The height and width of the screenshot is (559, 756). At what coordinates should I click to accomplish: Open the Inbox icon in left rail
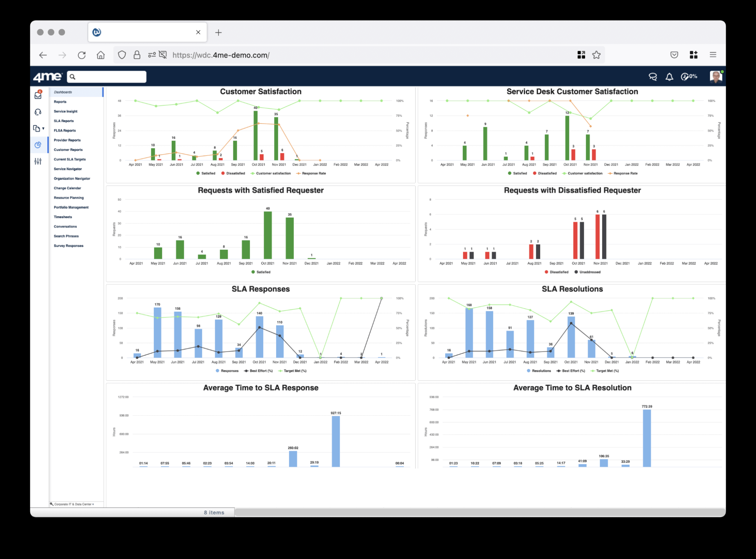coord(38,95)
